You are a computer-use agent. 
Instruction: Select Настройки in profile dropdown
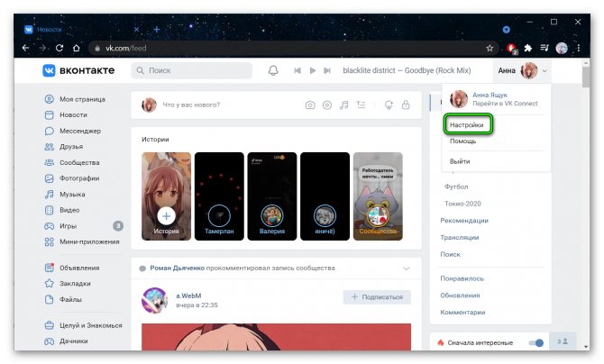(466, 125)
